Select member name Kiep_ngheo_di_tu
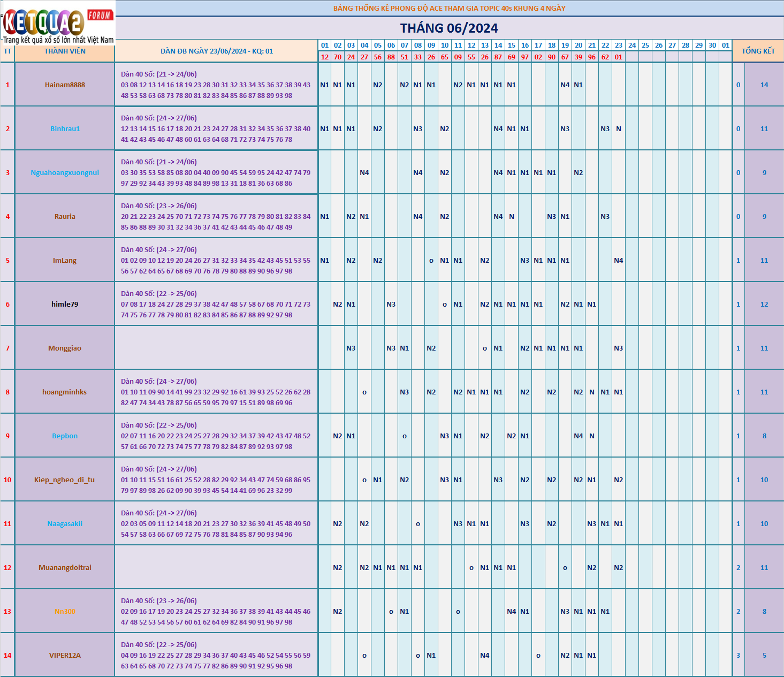The height and width of the screenshot is (677, 784). pos(65,480)
